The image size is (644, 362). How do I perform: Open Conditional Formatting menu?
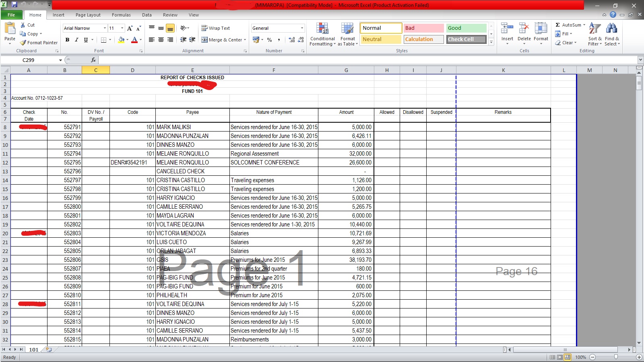click(322, 35)
